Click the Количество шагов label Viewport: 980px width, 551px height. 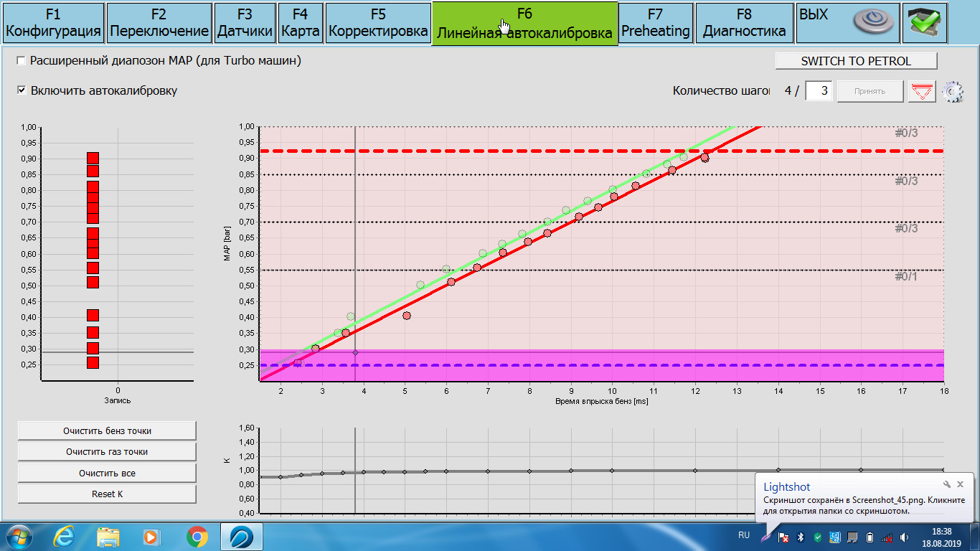[x=721, y=91]
